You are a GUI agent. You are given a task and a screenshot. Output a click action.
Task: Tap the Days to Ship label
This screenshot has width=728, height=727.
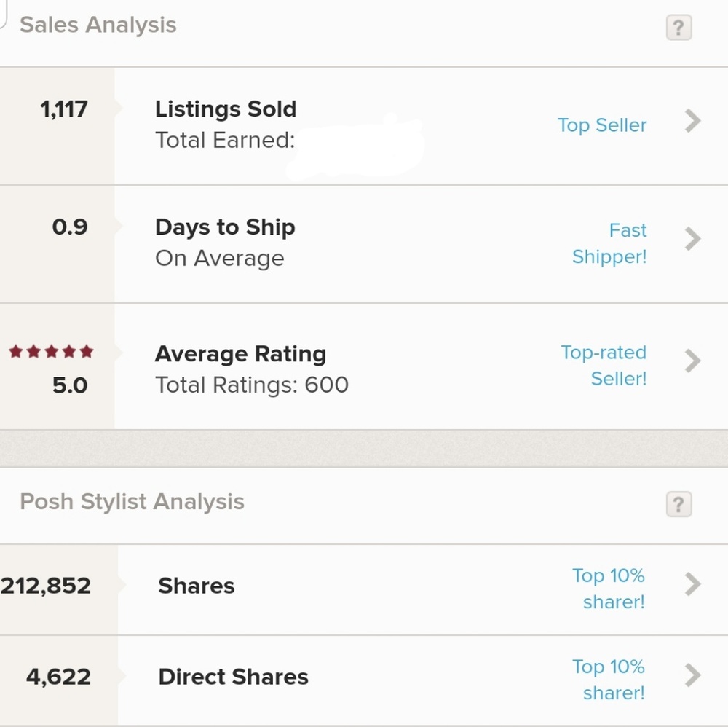coord(225,227)
